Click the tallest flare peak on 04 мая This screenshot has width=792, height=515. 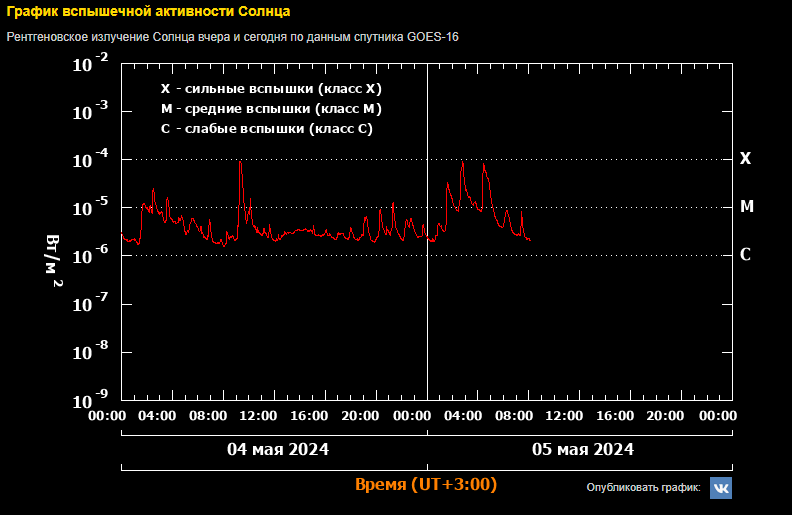click(x=240, y=162)
